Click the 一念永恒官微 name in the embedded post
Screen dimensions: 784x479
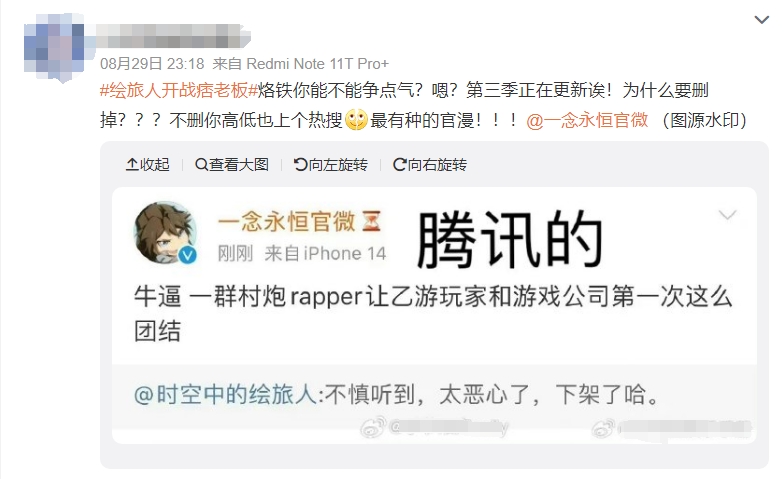[x=286, y=222]
